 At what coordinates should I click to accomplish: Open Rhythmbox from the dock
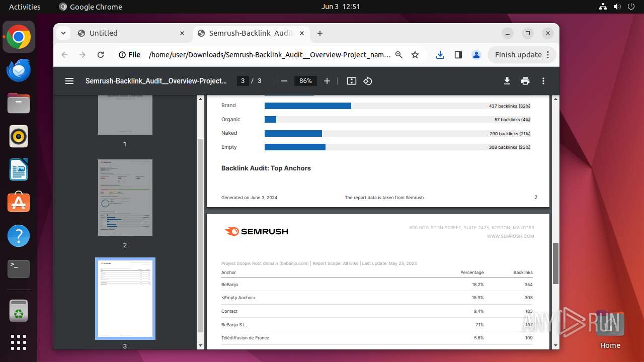click(x=19, y=137)
